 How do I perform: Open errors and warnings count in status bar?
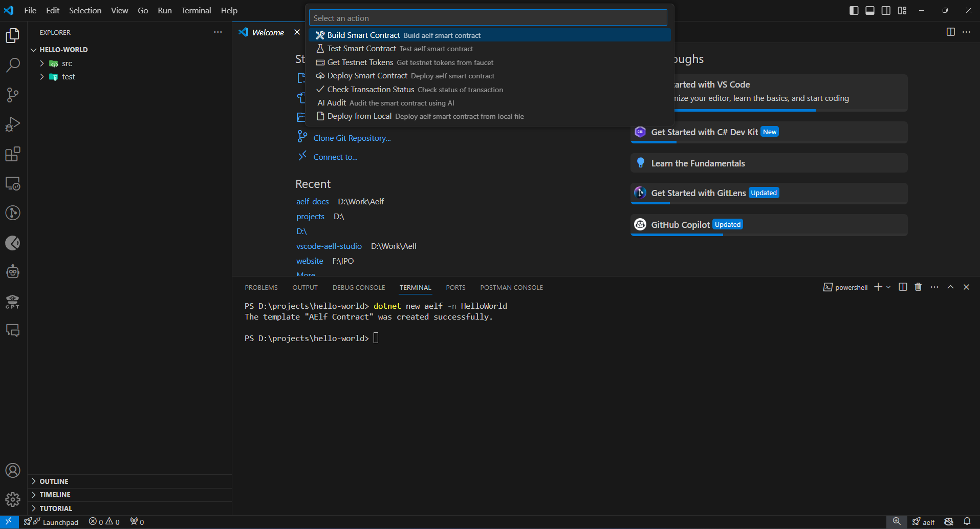104,522
